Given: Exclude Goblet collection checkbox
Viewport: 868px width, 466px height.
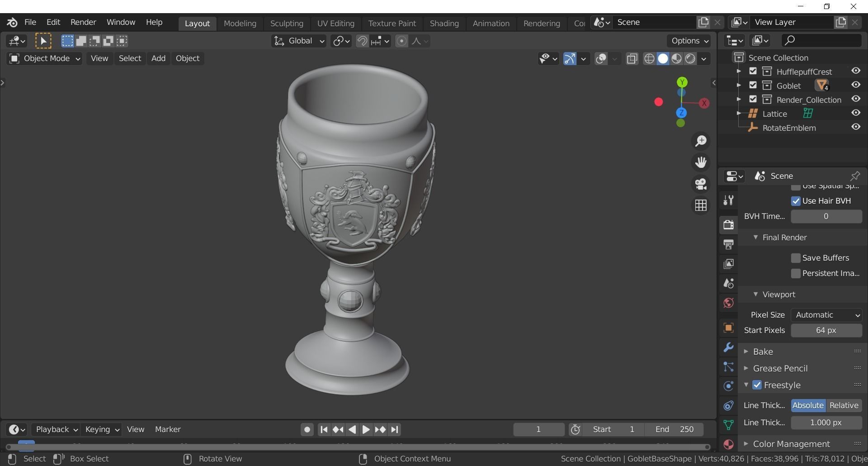Looking at the screenshot, I should coord(753,85).
